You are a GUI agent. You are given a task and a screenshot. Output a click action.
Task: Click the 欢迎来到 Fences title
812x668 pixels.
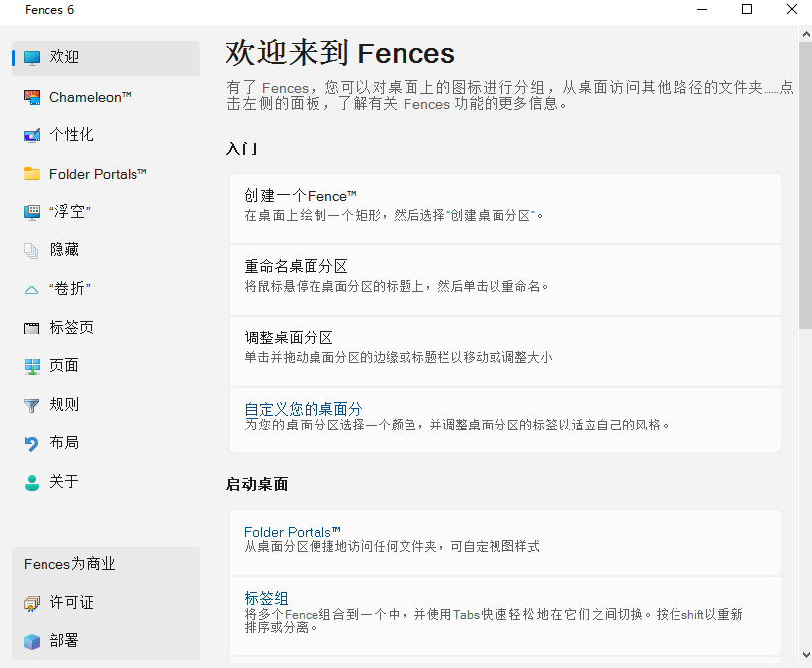(x=339, y=52)
